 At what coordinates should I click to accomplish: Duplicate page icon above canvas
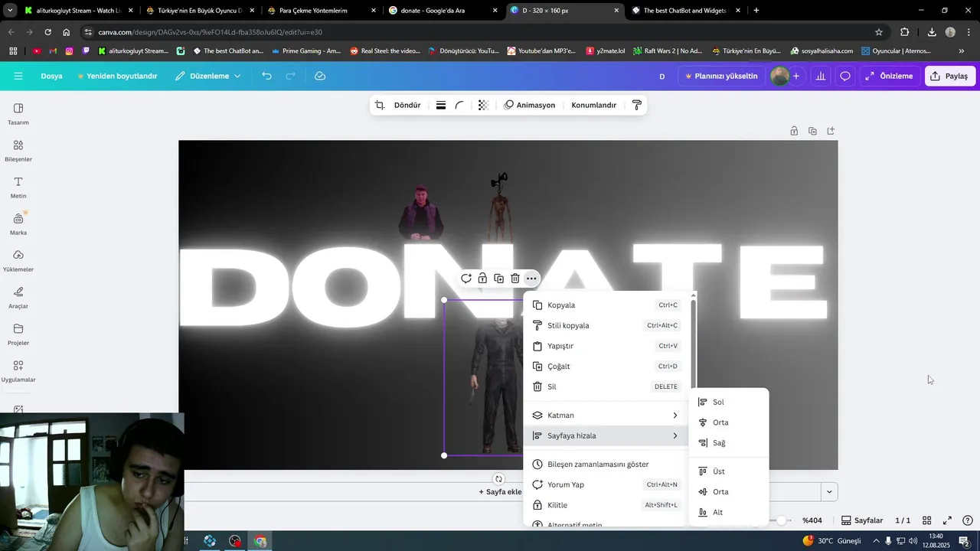tap(812, 131)
